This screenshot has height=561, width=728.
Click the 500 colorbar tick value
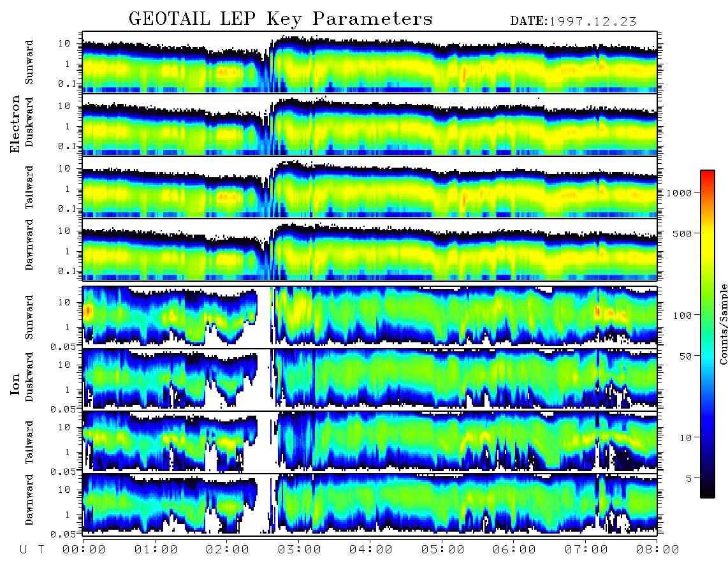coord(683,233)
